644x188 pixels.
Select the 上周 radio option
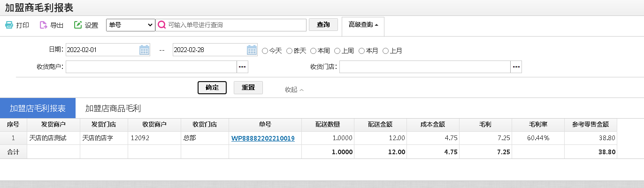(337, 51)
